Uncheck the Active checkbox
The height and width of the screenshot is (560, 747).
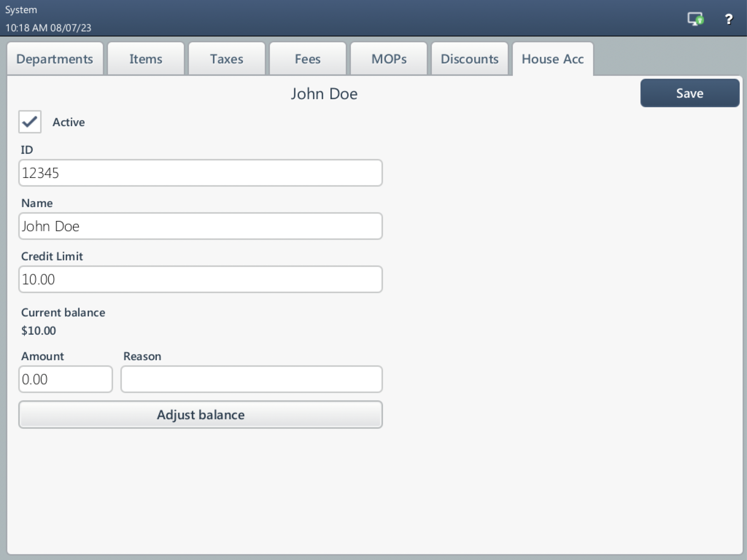pos(30,122)
